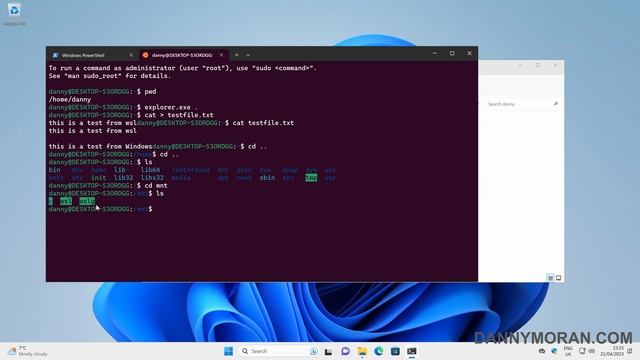This screenshot has width=640, height=360.
Task: Open the ENG UK language selector
Action: coord(568,351)
